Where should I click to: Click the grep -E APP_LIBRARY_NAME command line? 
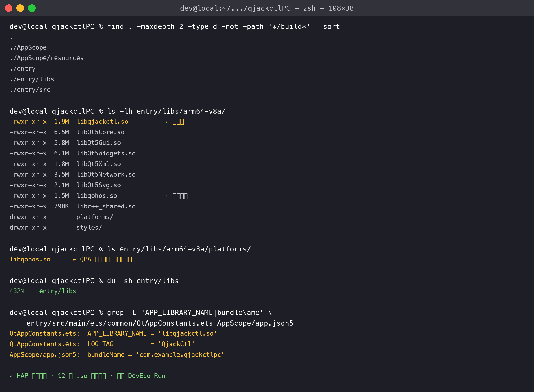[141, 313]
